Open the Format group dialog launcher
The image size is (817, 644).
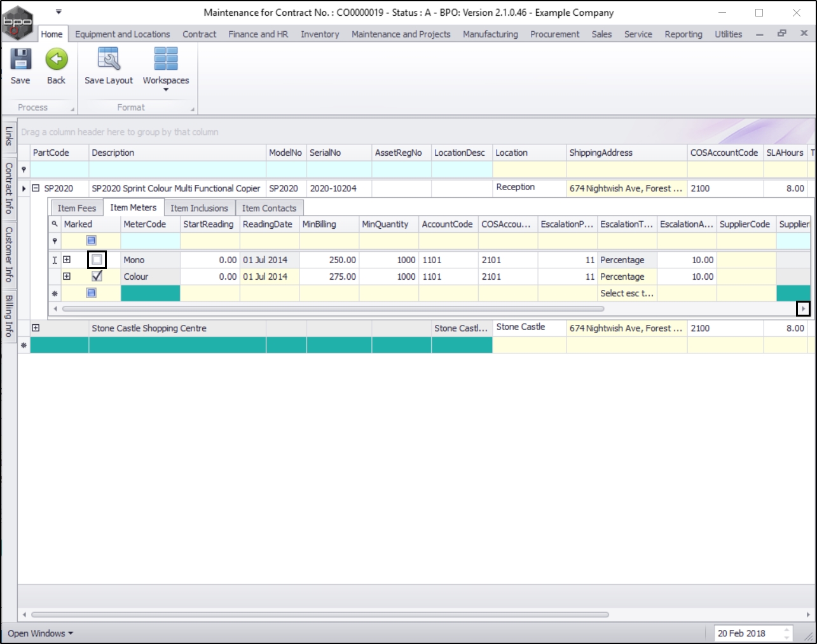point(192,109)
